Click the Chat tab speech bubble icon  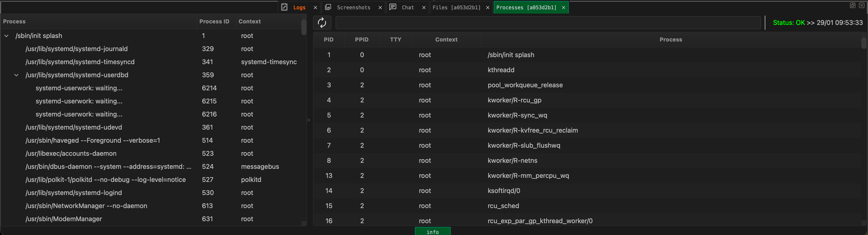pos(393,7)
